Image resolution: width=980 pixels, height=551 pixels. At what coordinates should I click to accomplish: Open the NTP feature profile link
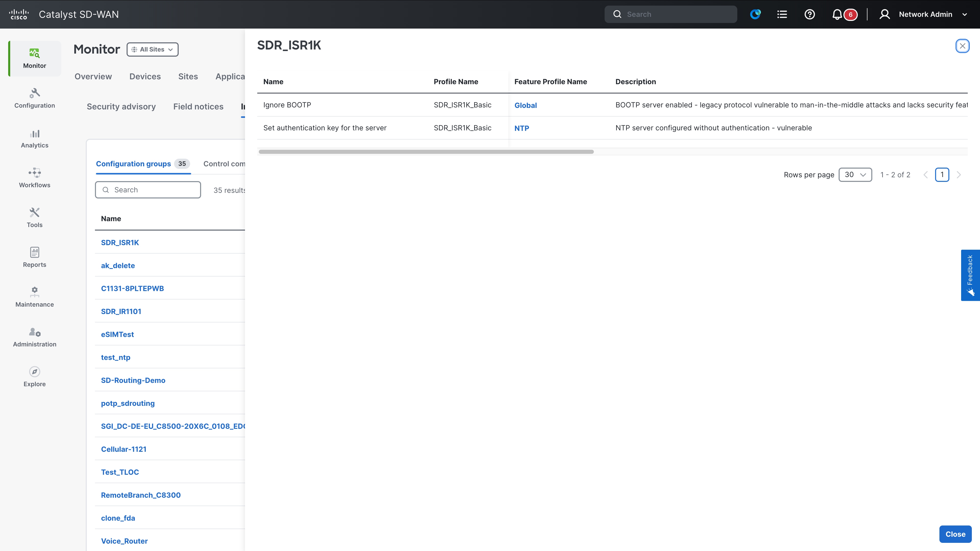click(x=522, y=128)
